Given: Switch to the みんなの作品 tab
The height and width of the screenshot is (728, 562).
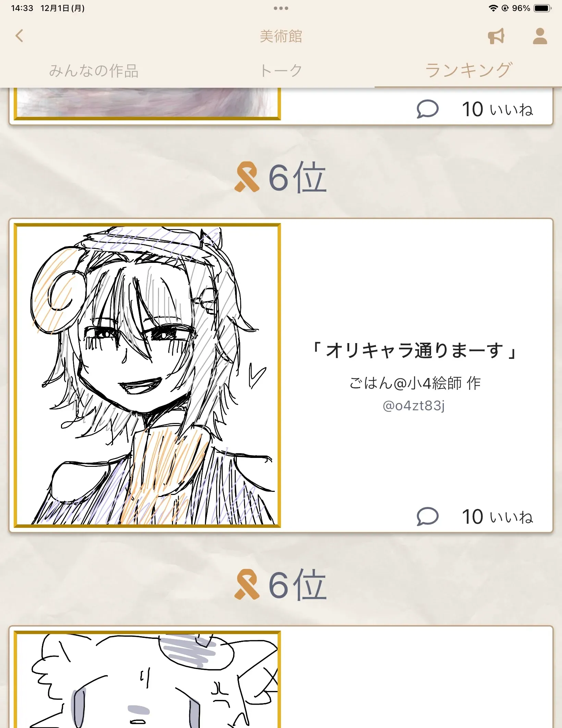Looking at the screenshot, I should (94, 71).
